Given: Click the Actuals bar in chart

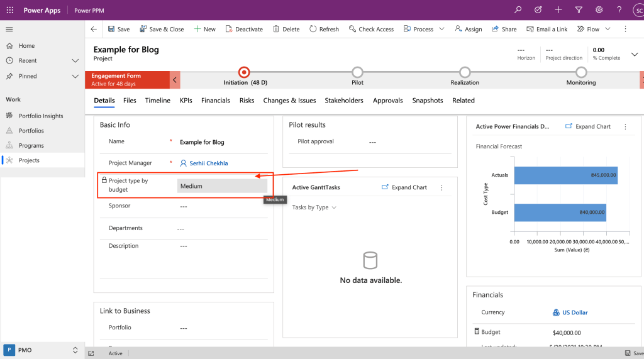Looking at the screenshot, I should [x=565, y=175].
